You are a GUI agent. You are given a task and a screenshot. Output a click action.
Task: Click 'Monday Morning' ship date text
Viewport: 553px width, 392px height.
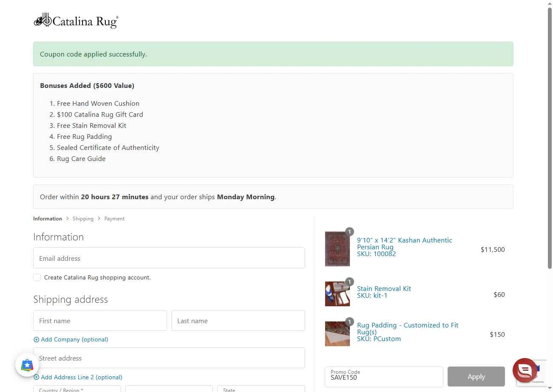(x=246, y=197)
